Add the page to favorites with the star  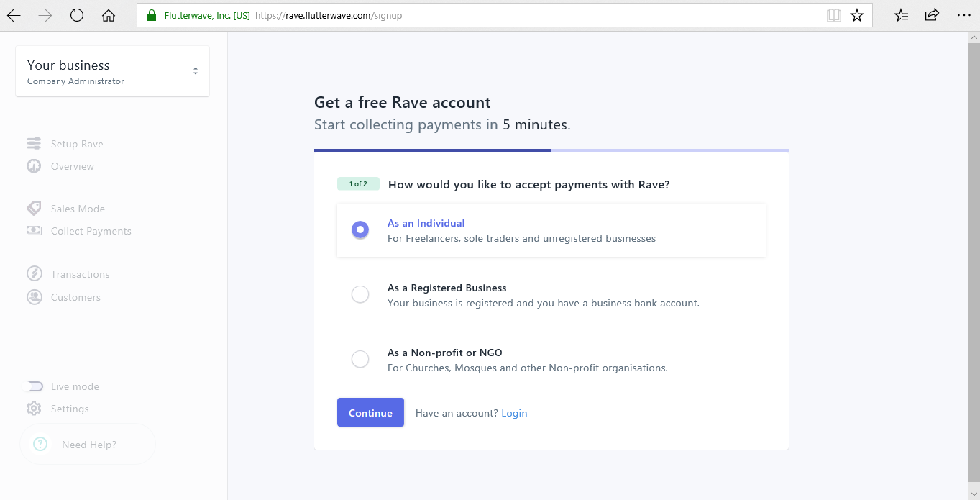(856, 14)
